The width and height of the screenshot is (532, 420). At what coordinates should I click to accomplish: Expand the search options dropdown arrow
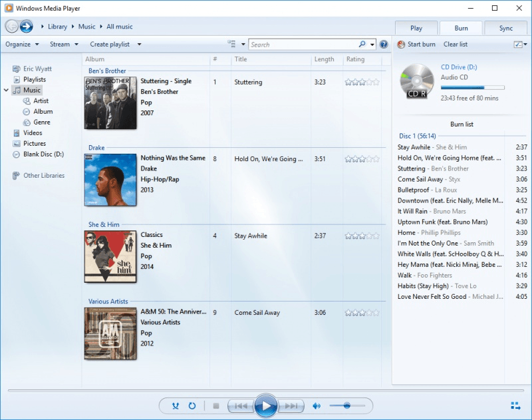point(372,45)
